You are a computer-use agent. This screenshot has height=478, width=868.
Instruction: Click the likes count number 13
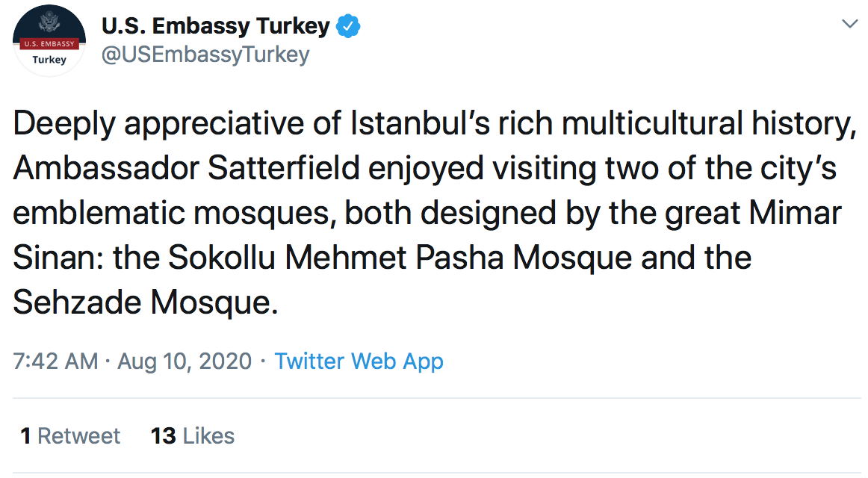163,436
